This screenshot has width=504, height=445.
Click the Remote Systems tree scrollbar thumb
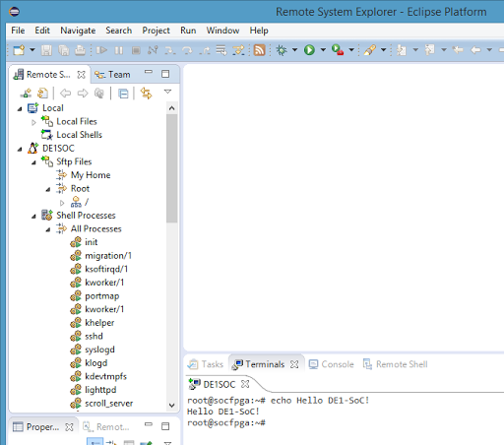tap(171, 168)
